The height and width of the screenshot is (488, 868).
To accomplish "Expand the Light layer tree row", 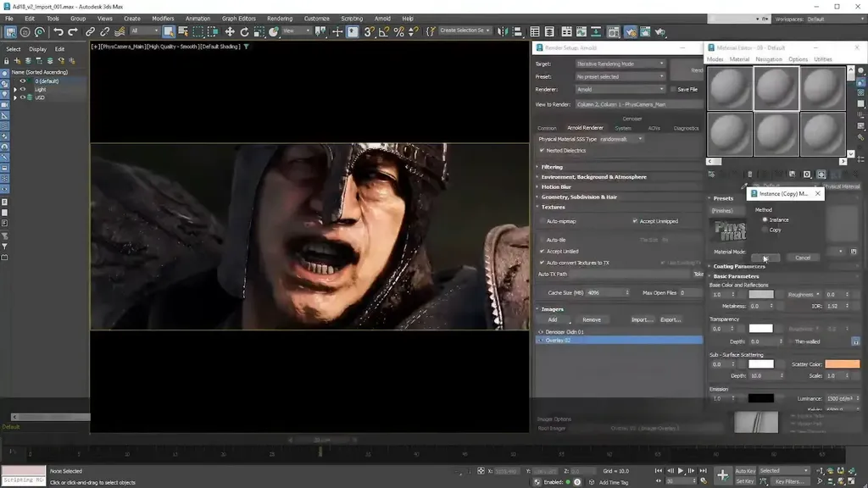I will click(x=15, y=89).
